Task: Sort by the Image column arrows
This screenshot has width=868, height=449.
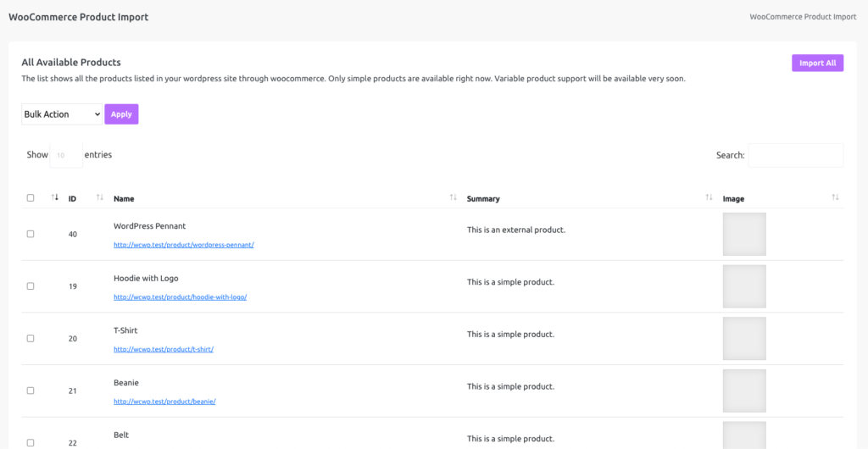Action: click(x=835, y=197)
